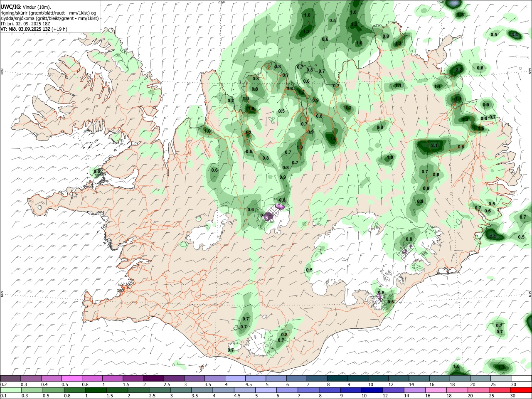Image resolution: width=532 pixels, height=399 pixels.
Task: Select the 'IT: þri. 02. 09. 2025 18Z' line
Action: (25, 24)
